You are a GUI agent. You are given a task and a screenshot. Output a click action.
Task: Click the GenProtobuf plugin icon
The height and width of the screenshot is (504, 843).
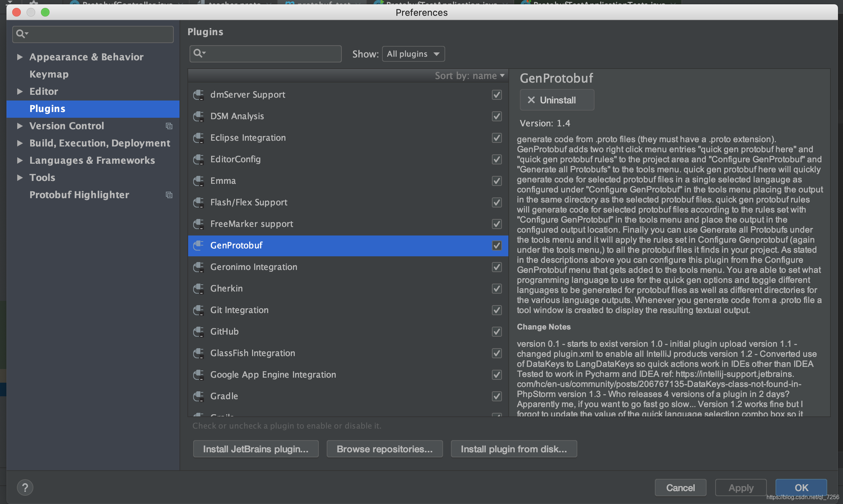199,246
